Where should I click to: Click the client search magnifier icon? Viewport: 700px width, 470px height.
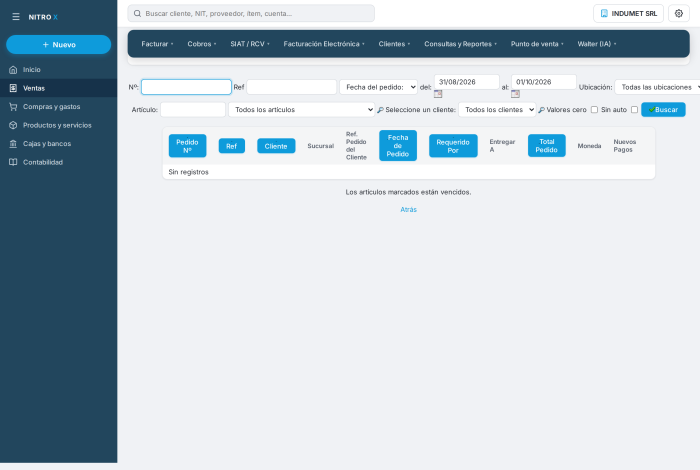(x=541, y=110)
